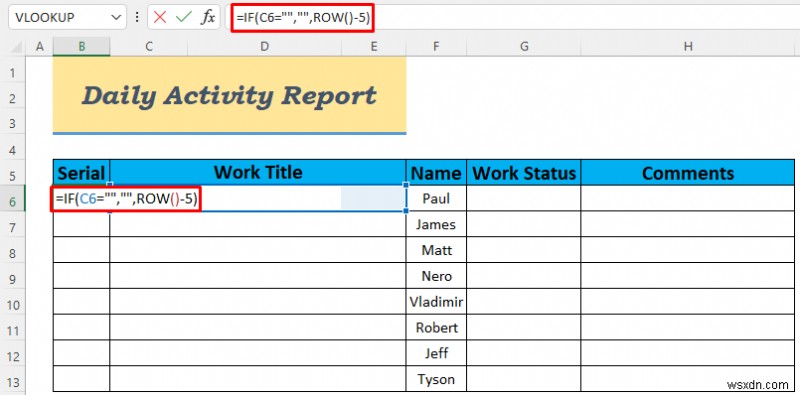Select column C header

[148, 46]
